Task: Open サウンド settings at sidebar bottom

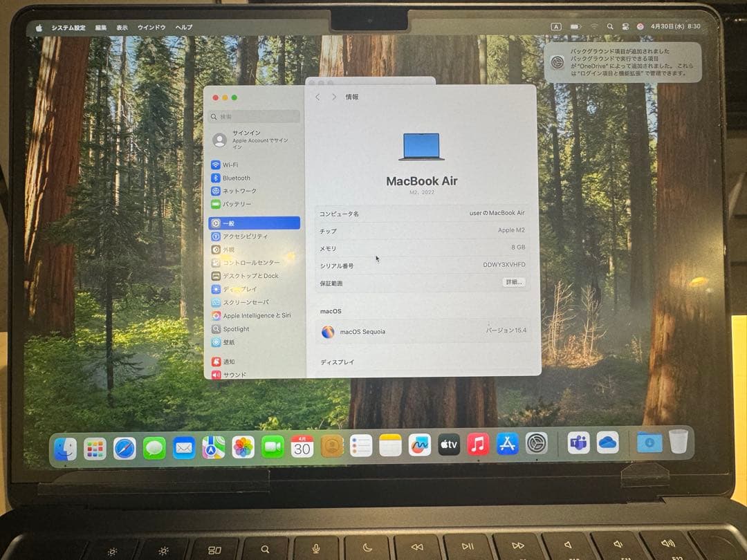Action: (238, 375)
